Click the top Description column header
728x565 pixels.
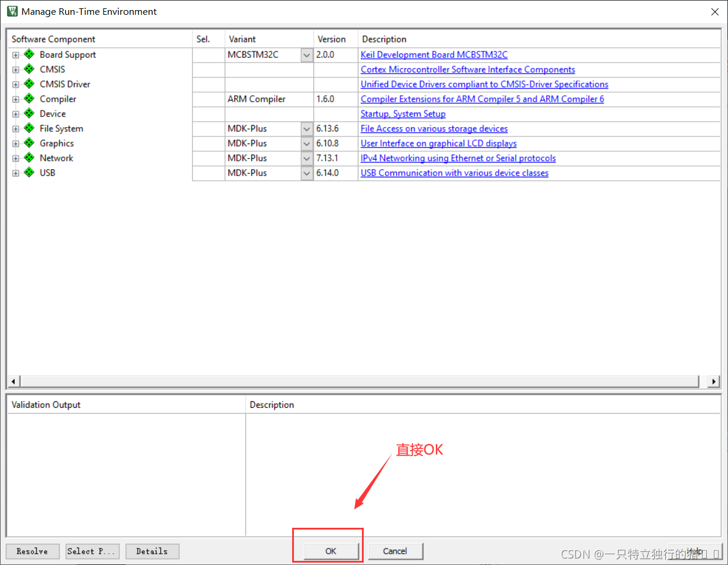pyautogui.click(x=539, y=39)
